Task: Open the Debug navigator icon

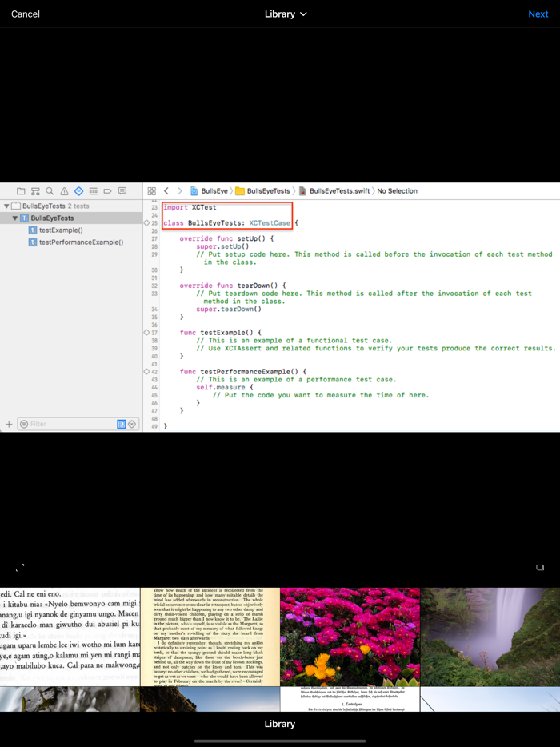Action: pos(94,191)
